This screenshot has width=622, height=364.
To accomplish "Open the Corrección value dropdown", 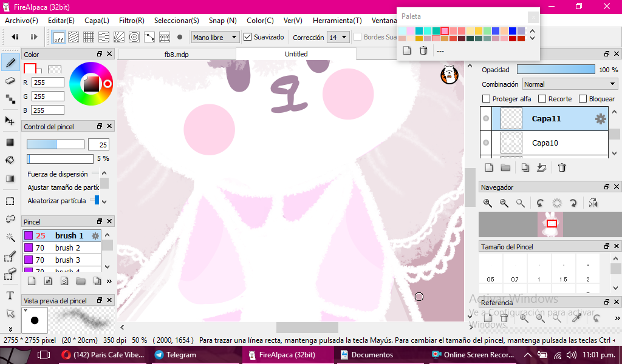I will point(338,37).
